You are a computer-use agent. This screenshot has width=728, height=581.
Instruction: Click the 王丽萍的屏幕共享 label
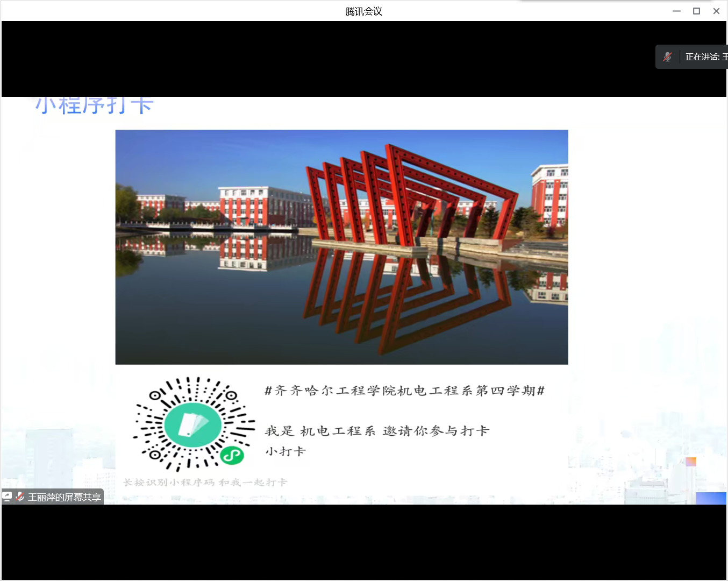pyautogui.click(x=65, y=497)
